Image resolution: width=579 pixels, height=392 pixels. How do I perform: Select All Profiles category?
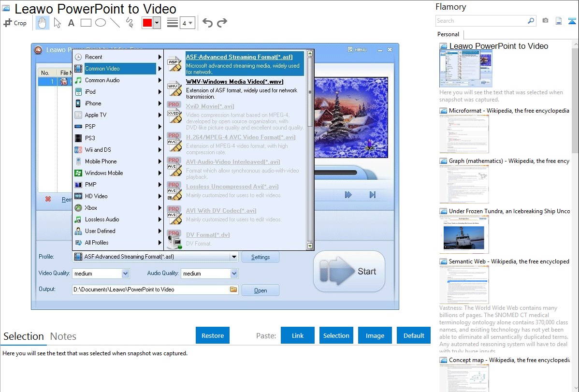pos(118,243)
